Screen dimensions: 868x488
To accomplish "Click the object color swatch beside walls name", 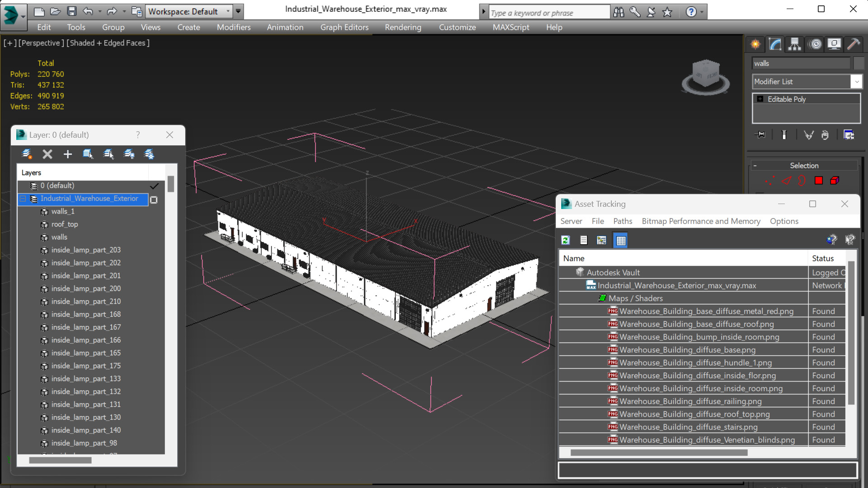I will click(x=859, y=64).
